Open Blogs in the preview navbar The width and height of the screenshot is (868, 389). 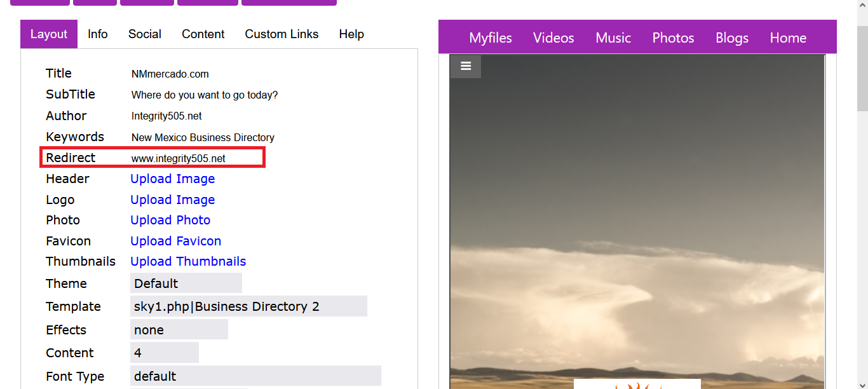tap(732, 38)
